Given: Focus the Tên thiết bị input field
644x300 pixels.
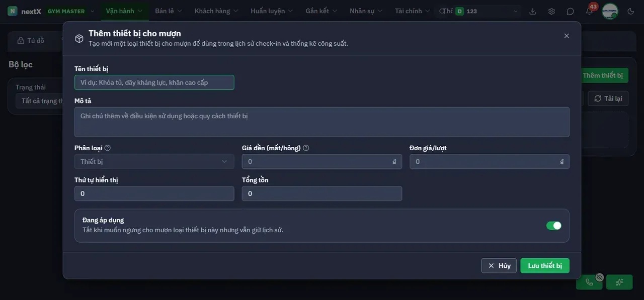Looking at the screenshot, I should click(x=154, y=82).
